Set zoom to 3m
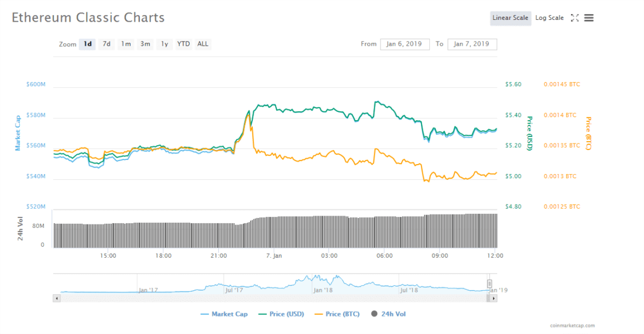The width and height of the screenshot is (644, 334). click(145, 44)
